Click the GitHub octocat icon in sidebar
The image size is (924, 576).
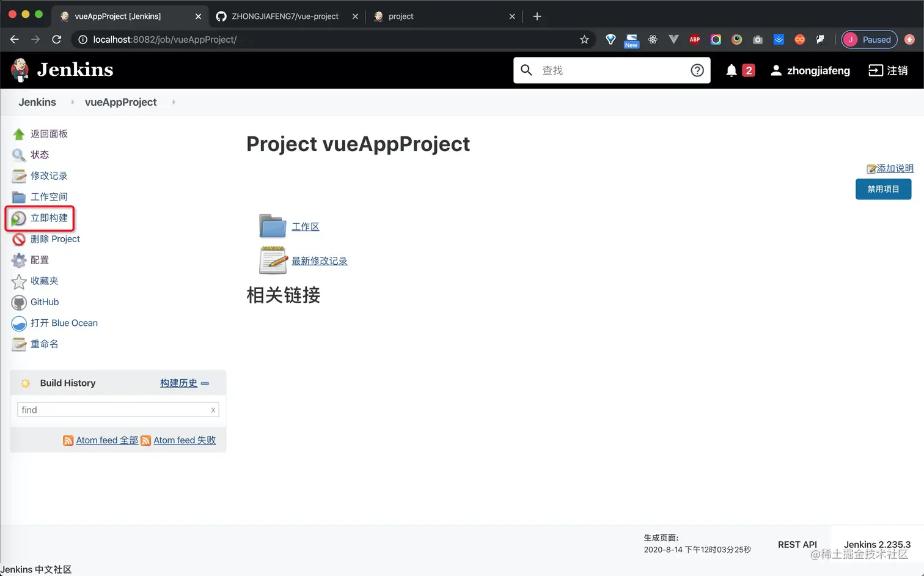pos(19,302)
